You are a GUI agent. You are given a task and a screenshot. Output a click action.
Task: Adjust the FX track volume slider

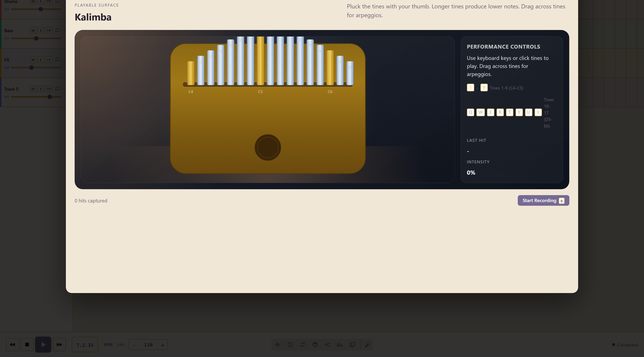[36, 67]
